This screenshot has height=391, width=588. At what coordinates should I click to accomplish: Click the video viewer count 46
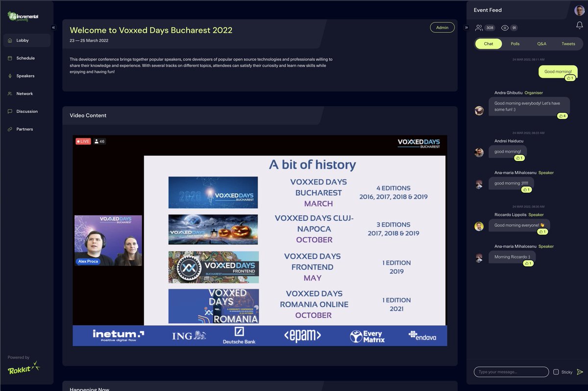tap(99, 141)
